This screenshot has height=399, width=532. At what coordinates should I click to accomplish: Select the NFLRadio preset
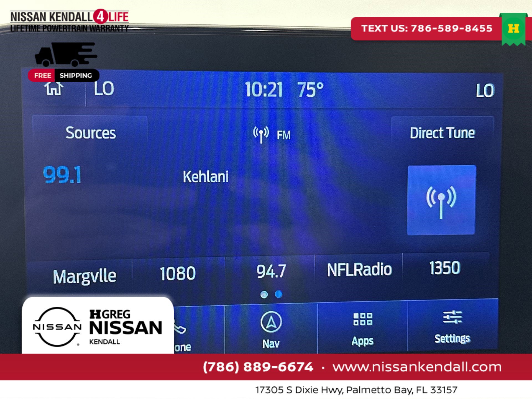click(x=359, y=270)
